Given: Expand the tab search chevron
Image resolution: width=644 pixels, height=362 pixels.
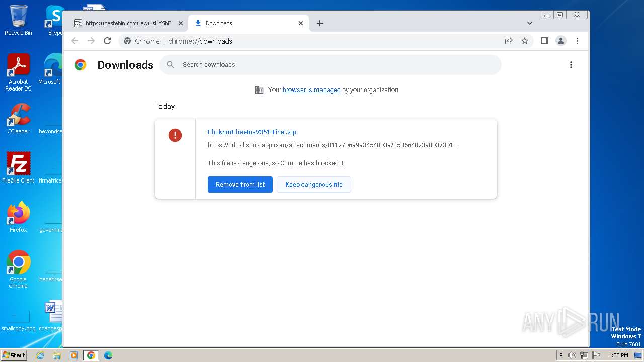Looking at the screenshot, I should [x=530, y=23].
